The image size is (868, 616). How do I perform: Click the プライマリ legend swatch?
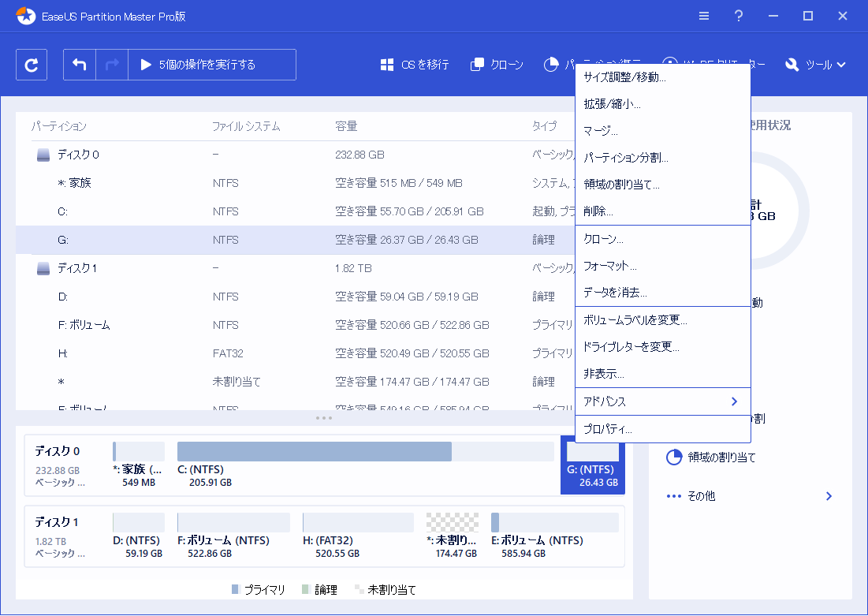[x=235, y=589]
